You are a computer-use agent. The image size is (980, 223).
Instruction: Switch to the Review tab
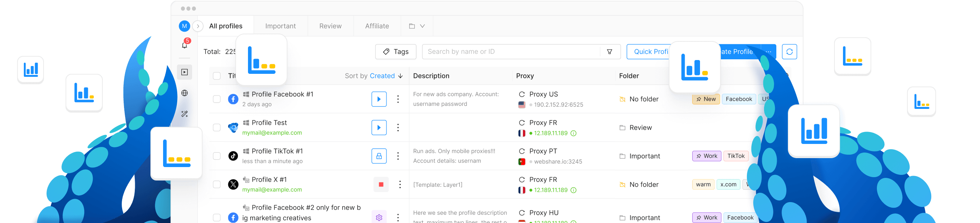(330, 26)
